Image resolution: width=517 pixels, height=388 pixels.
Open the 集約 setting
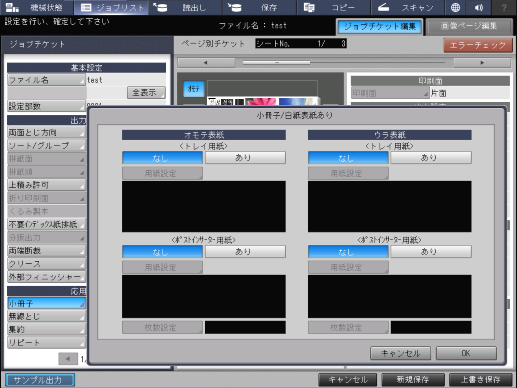(46, 329)
